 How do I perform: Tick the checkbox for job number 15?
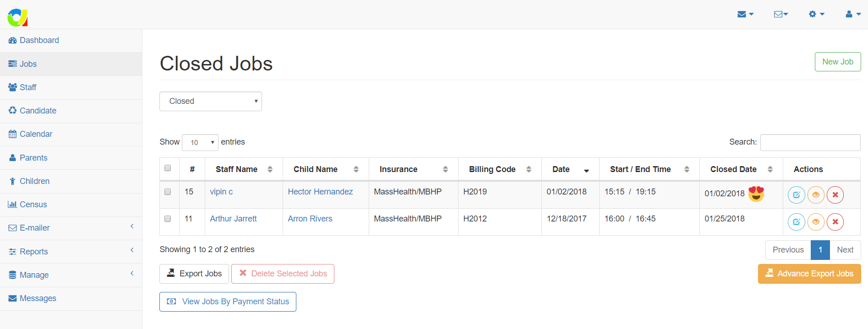[x=168, y=192]
